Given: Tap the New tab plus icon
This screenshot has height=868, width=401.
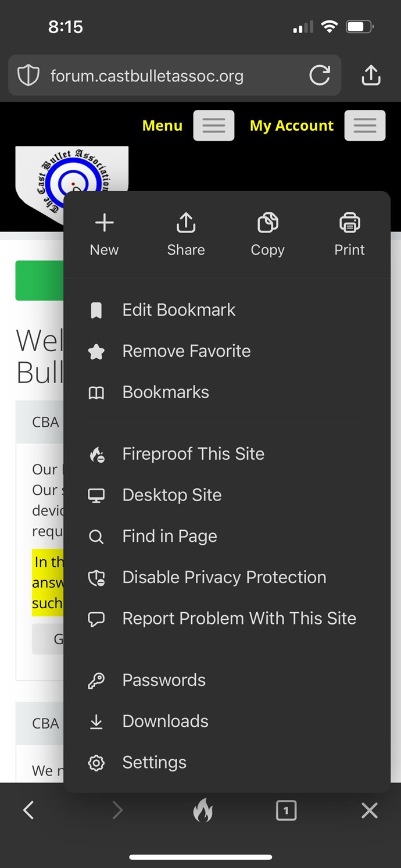Looking at the screenshot, I should pos(105,223).
